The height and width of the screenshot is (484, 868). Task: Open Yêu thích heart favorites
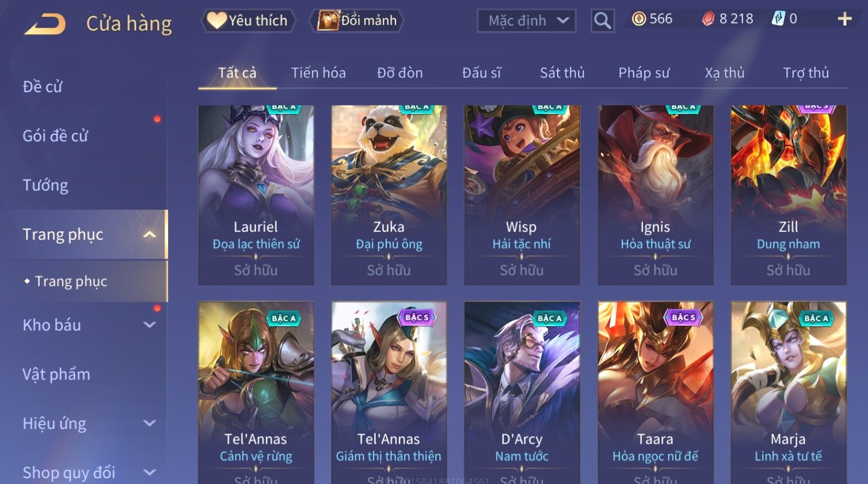(x=248, y=21)
